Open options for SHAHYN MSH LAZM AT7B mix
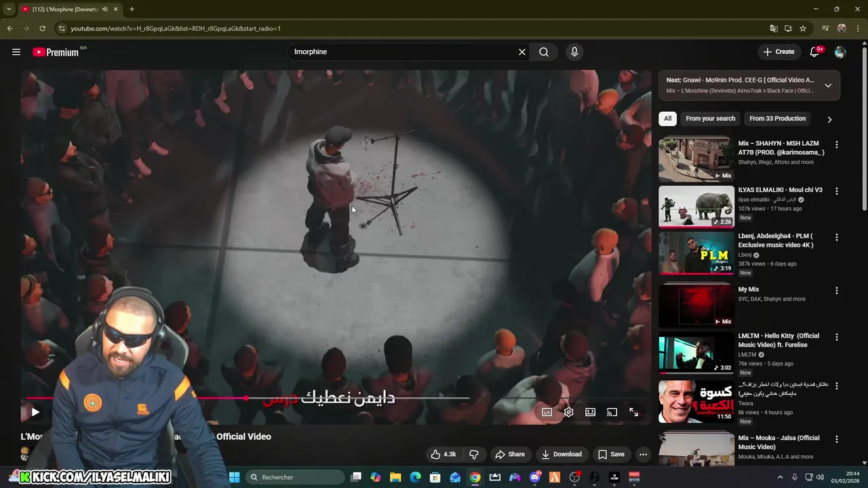 pos(837,145)
